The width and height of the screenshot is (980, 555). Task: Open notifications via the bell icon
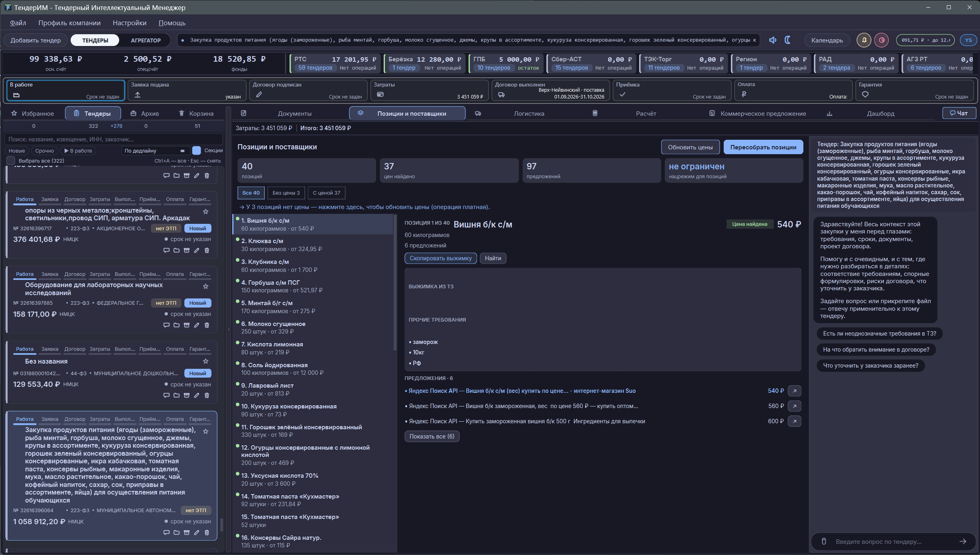864,40
